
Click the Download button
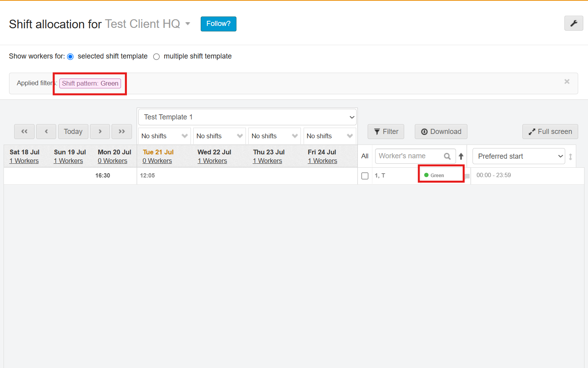coord(441,132)
